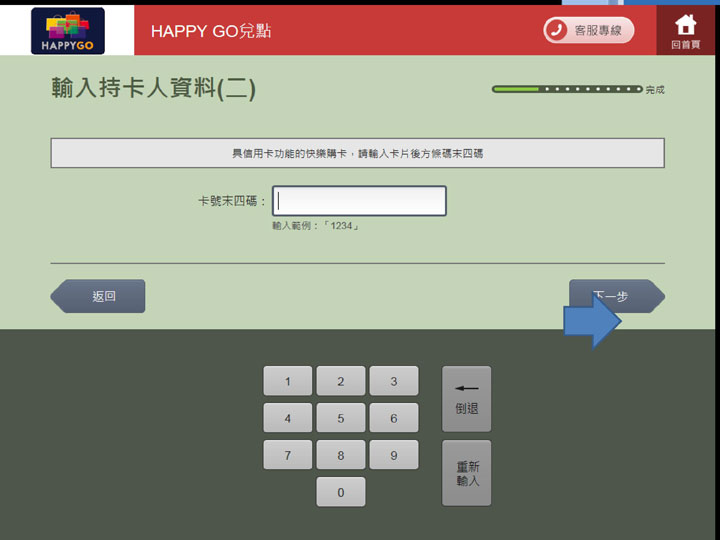Tap keypad digit 9
Image resolution: width=720 pixels, height=540 pixels.
[394, 455]
